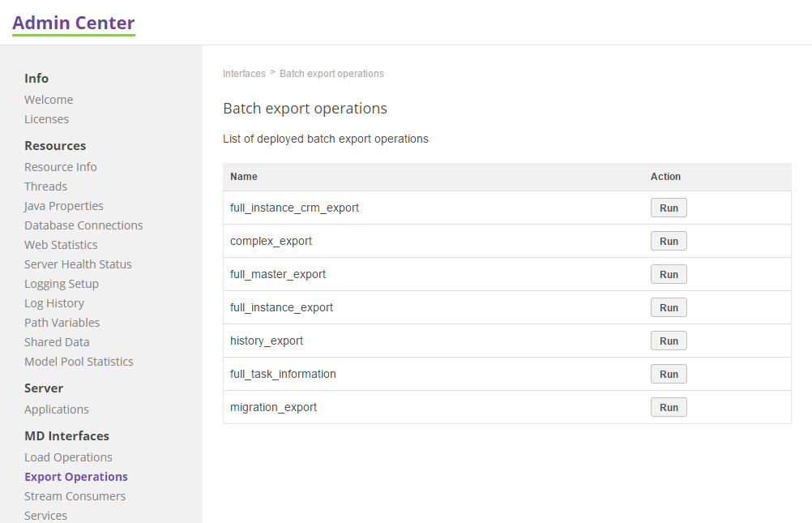
Task: Open details for complex_export
Action: tap(271, 240)
